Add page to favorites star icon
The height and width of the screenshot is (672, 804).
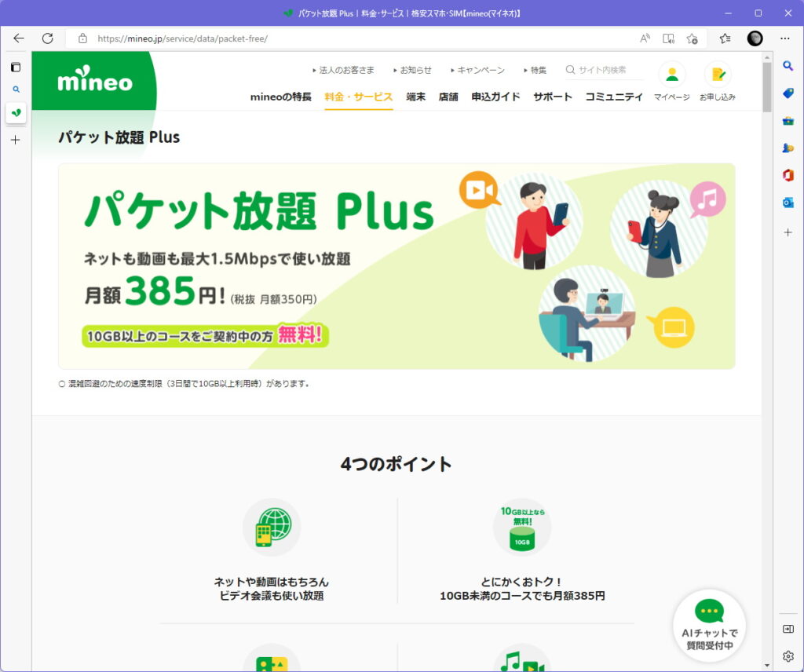point(693,38)
